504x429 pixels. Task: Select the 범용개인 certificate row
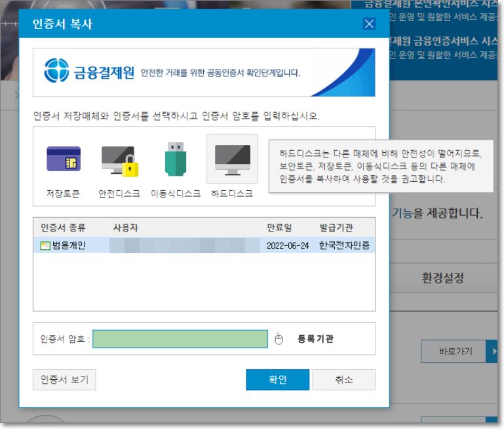pyautogui.click(x=204, y=245)
